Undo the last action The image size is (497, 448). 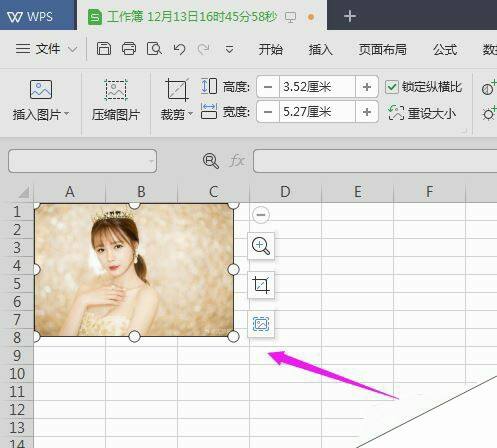click(x=179, y=49)
